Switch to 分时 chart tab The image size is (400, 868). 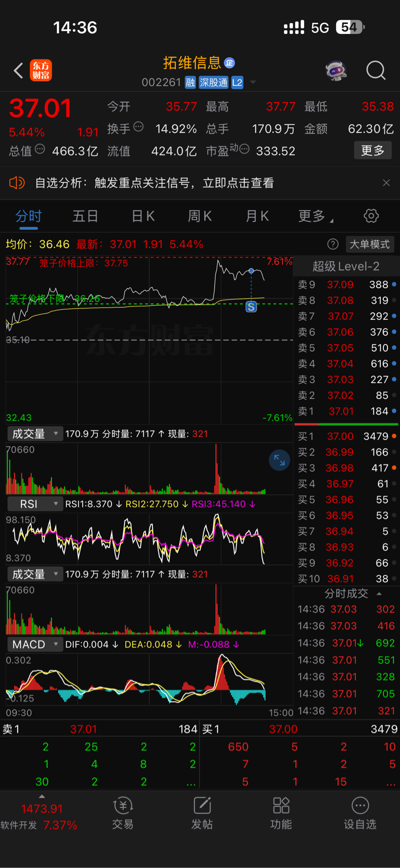pyautogui.click(x=29, y=216)
